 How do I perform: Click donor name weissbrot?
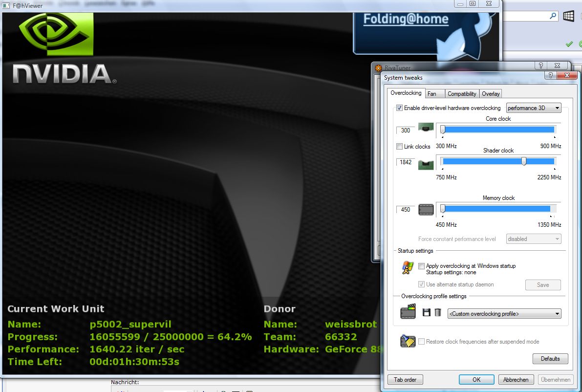pos(351,324)
